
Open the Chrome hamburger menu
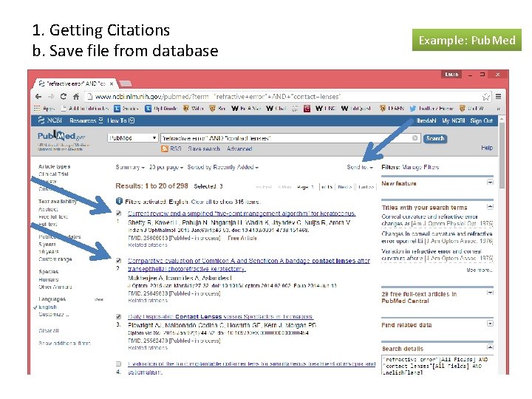click(x=499, y=97)
